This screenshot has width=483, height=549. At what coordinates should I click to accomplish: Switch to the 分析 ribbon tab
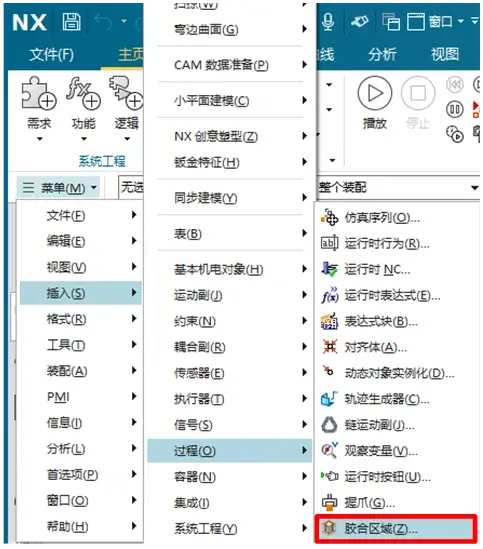coord(382,54)
